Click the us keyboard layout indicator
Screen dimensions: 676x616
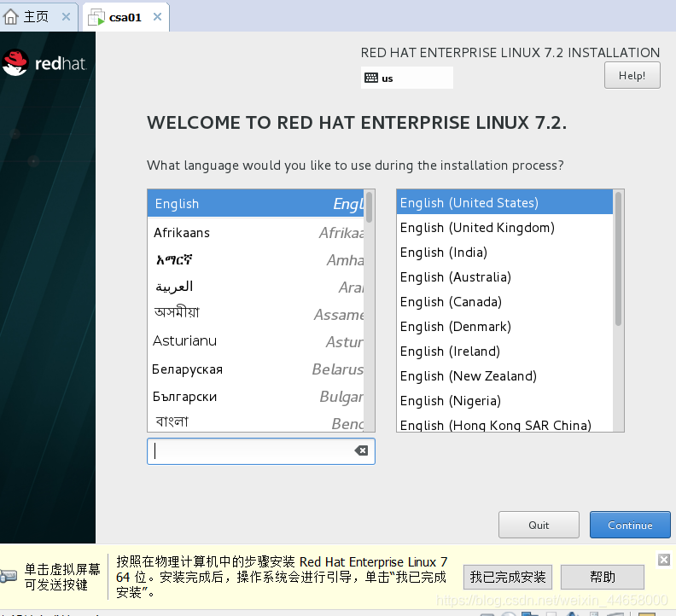coord(406,78)
